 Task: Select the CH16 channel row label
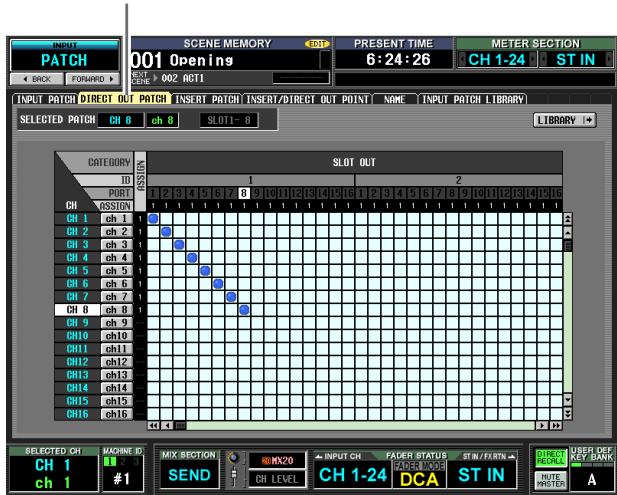point(77,414)
